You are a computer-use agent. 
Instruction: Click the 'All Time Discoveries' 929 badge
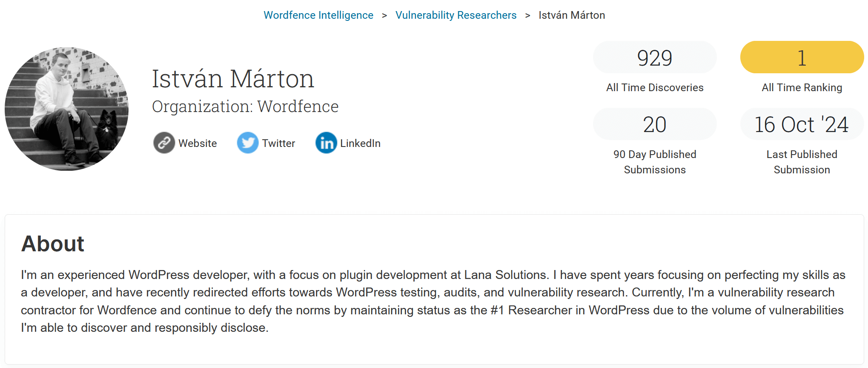click(654, 57)
